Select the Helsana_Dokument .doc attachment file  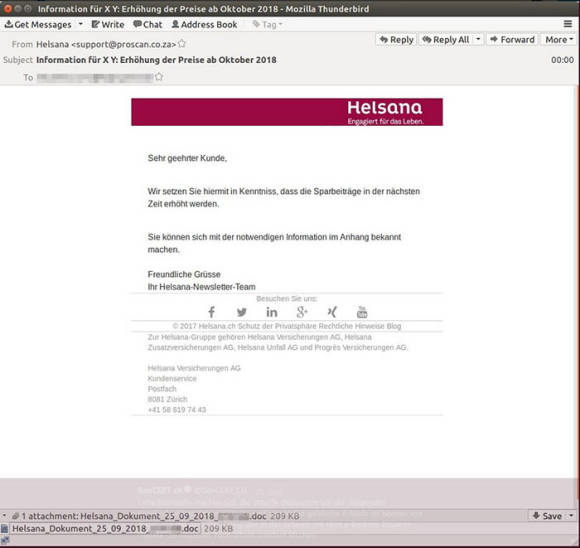coord(105,528)
